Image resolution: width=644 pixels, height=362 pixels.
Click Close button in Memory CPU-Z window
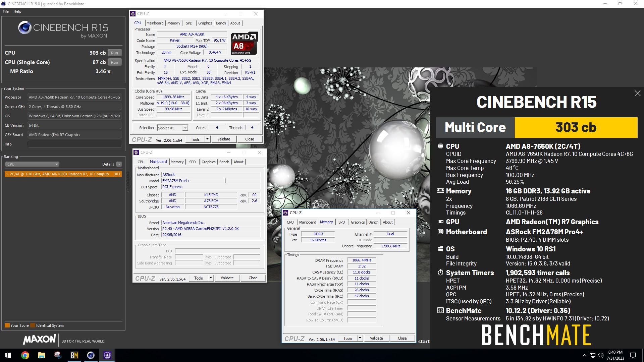click(x=402, y=338)
